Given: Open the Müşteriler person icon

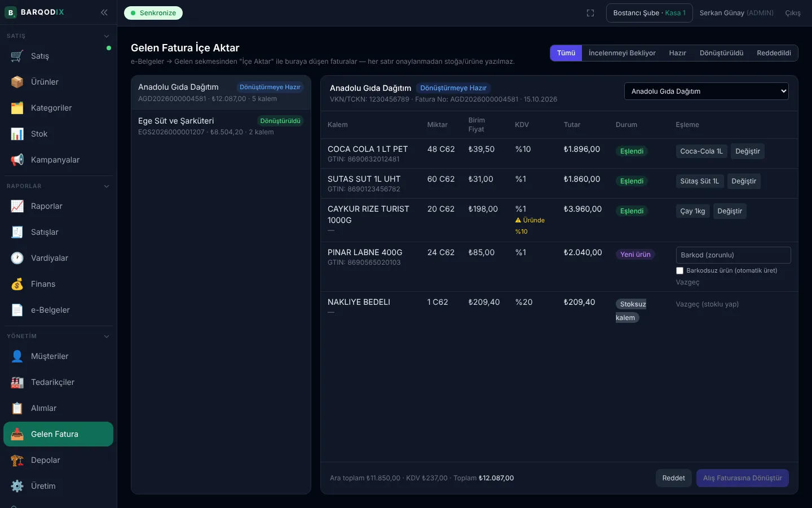Looking at the screenshot, I should click(17, 356).
